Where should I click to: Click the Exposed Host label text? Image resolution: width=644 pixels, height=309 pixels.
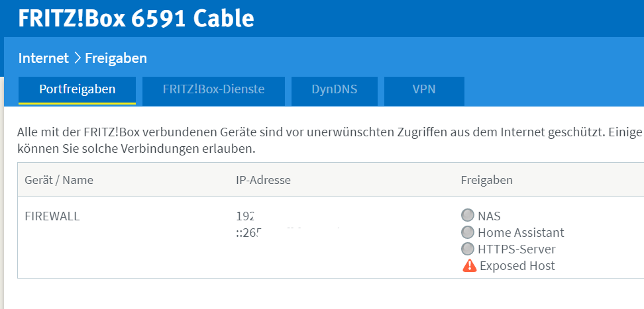click(517, 266)
